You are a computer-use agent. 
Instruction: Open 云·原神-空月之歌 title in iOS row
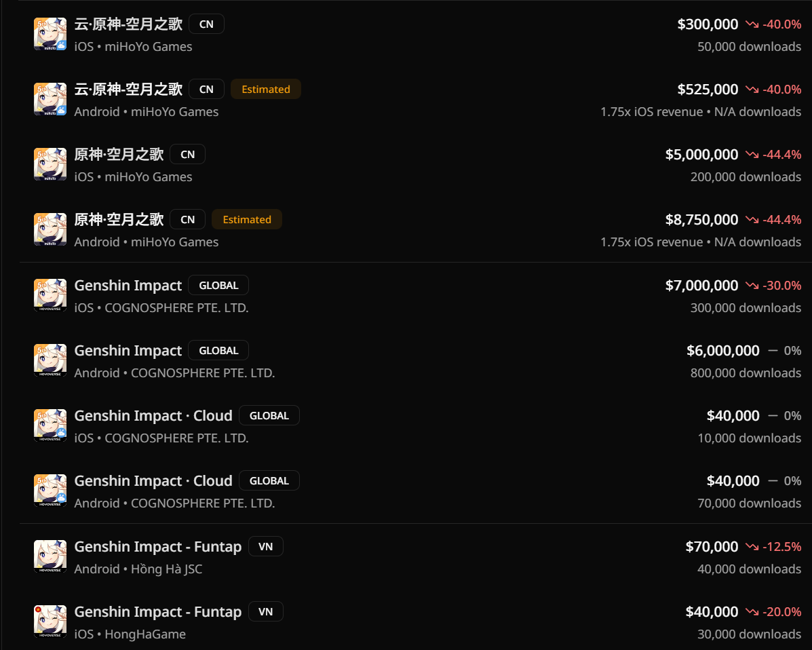tap(128, 24)
